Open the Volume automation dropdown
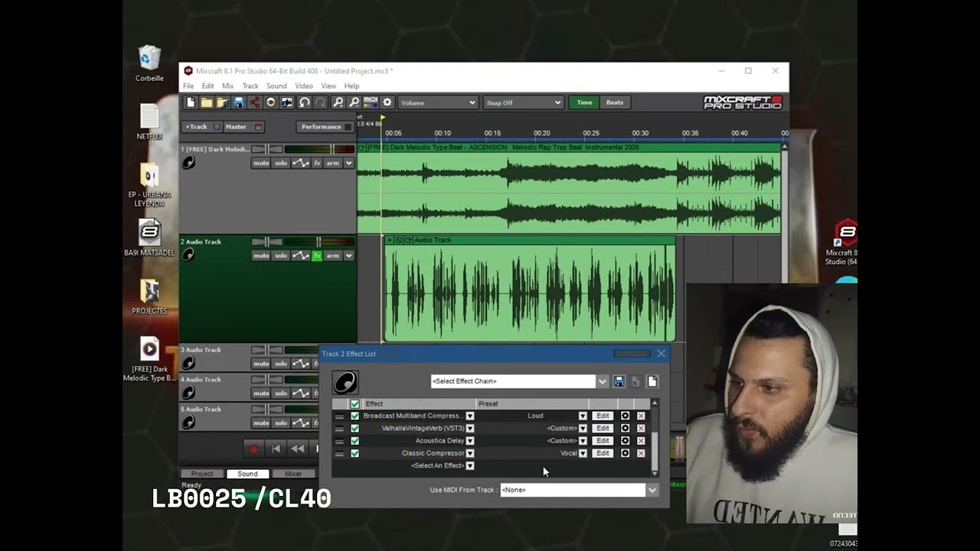 point(438,103)
